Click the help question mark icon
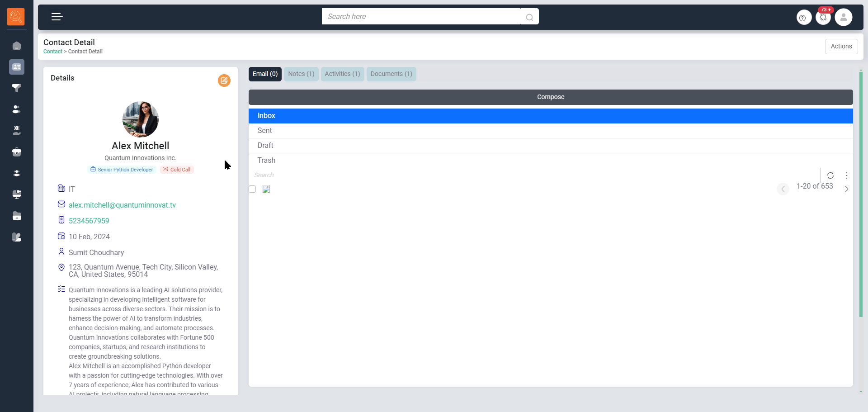The height and width of the screenshot is (412, 868). coord(803,18)
